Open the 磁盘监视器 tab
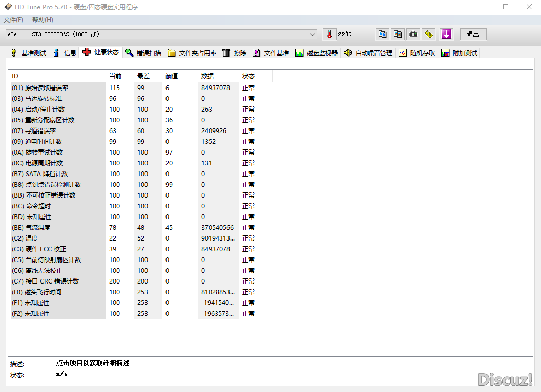 point(317,53)
